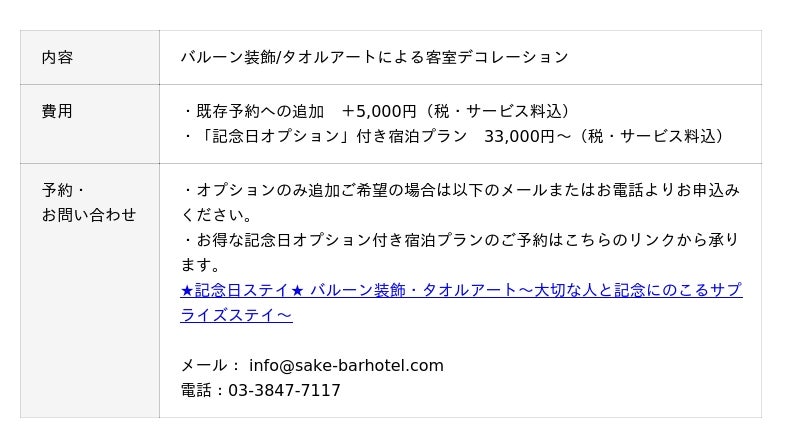Screen dimensions: 800x448
Task: Click the +5,000円 price
Action: click(x=378, y=111)
